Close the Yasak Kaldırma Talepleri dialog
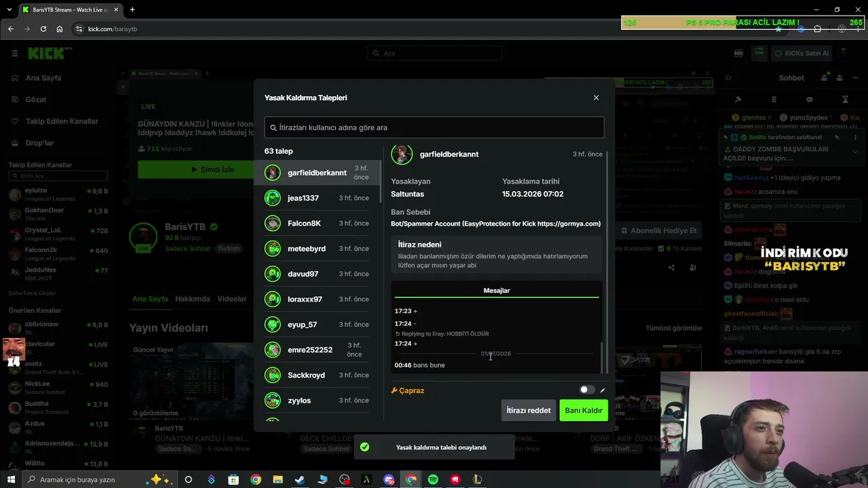Viewport: 868px width, 488px height. (596, 98)
